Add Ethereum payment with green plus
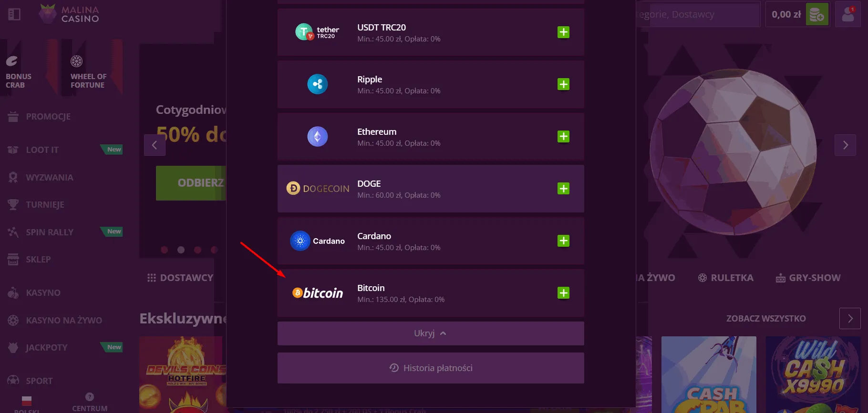 pyautogui.click(x=563, y=136)
